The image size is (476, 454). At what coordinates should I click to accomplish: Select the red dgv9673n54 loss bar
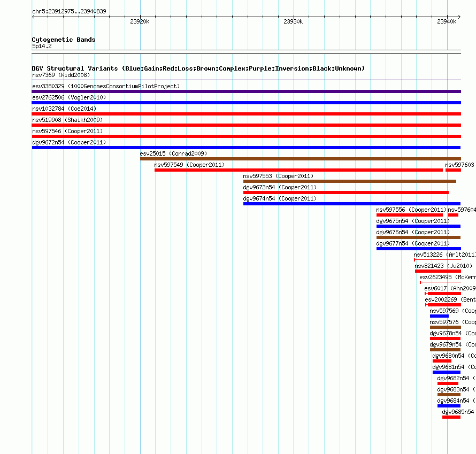(346, 193)
